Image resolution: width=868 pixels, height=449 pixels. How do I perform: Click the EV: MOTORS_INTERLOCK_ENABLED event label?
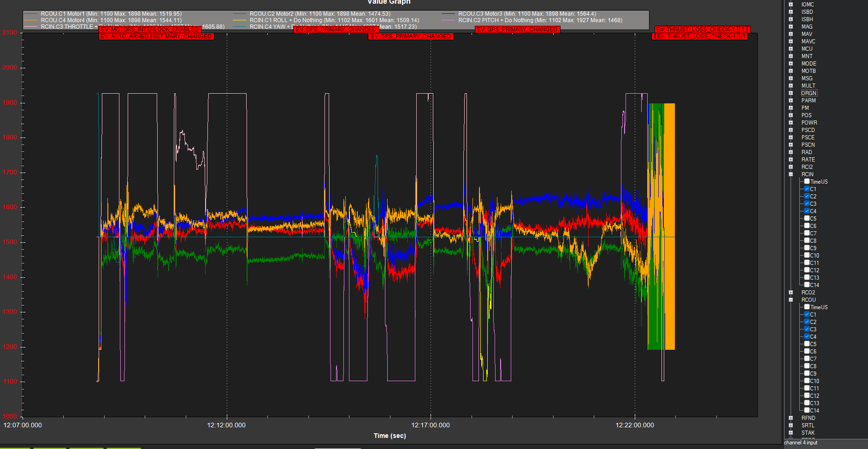click(150, 30)
